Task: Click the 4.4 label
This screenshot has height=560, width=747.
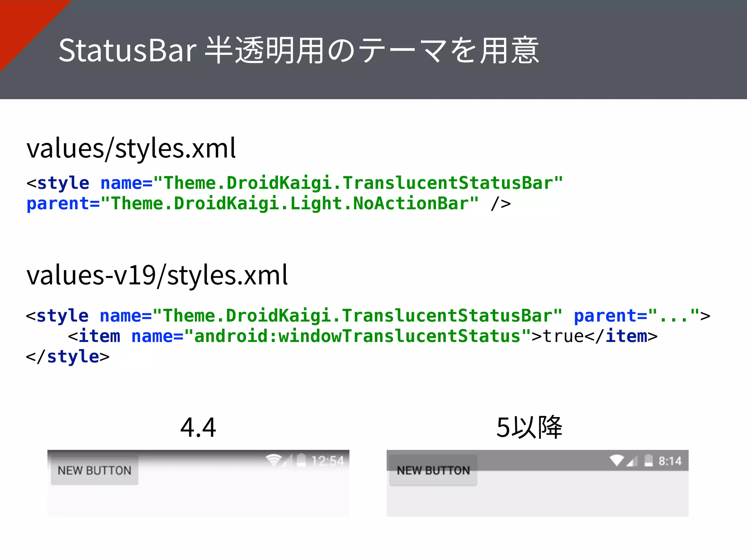Action: click(x=198, y=427)
